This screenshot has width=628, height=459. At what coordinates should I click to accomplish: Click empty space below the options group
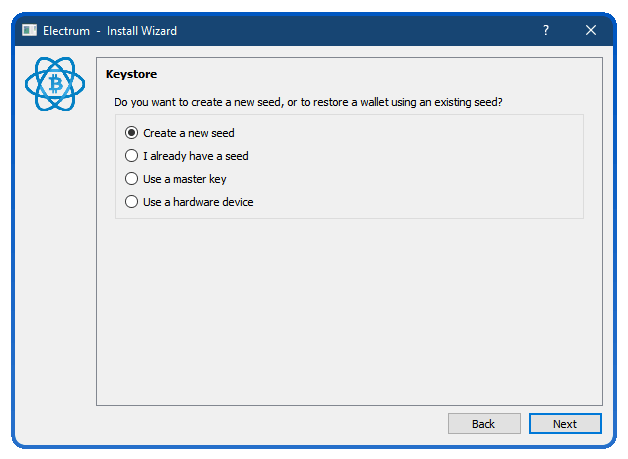coord(349,312)
